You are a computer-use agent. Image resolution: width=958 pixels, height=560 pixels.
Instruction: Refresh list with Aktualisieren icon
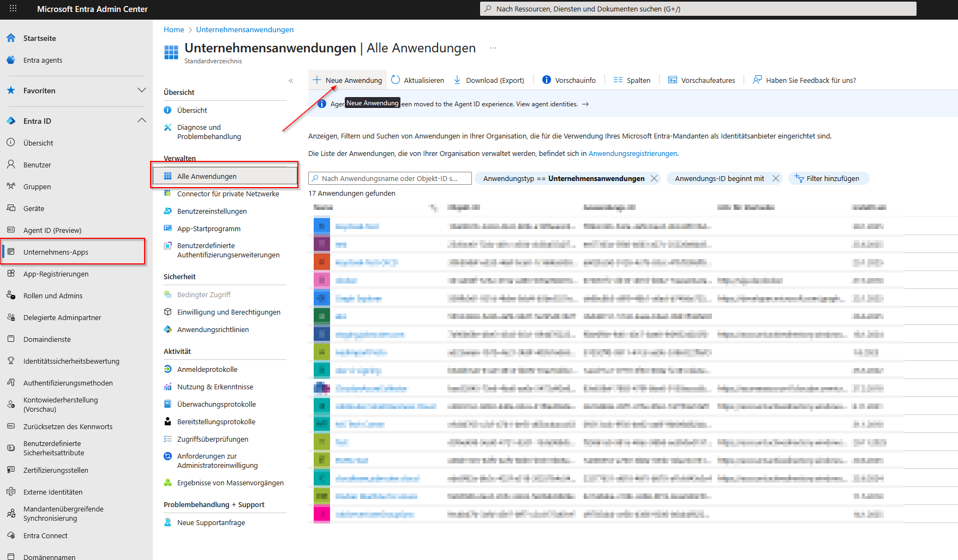point(396,80)
